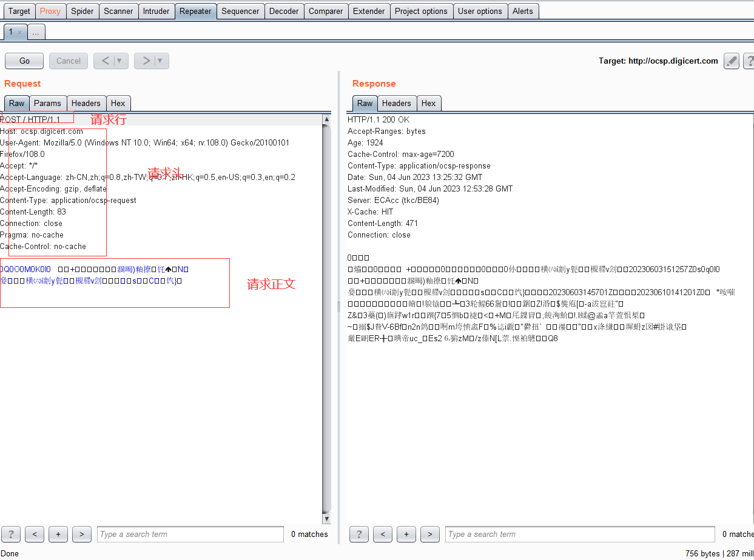Click the Age: 1924 response line
754x560 pixels.
click(365, 142)
